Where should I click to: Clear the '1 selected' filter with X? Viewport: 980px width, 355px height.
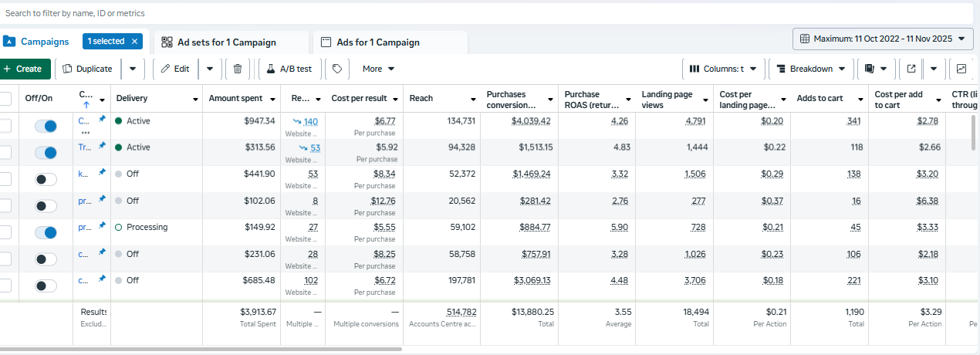click(135, 42)
